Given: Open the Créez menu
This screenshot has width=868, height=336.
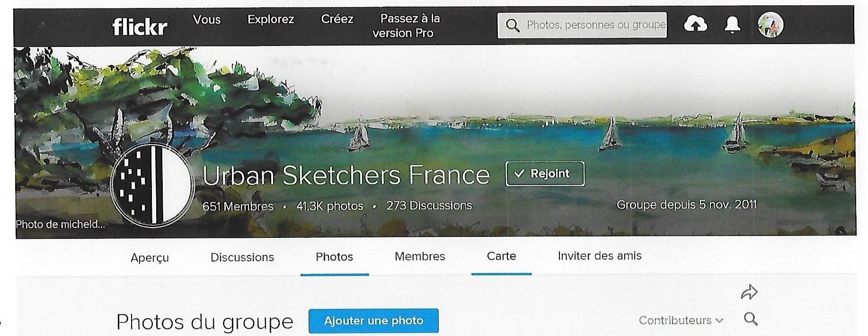Looking at the screenshot, I should click(x=337, y=19).
